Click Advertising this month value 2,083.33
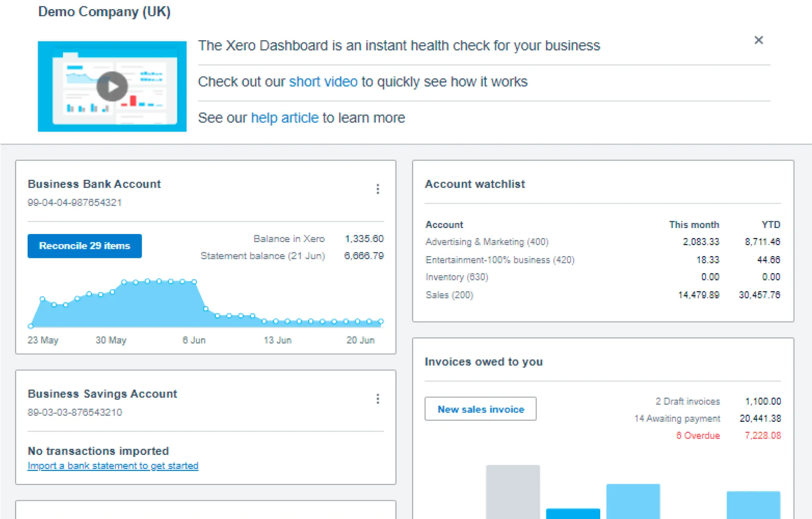 (701, 242)
